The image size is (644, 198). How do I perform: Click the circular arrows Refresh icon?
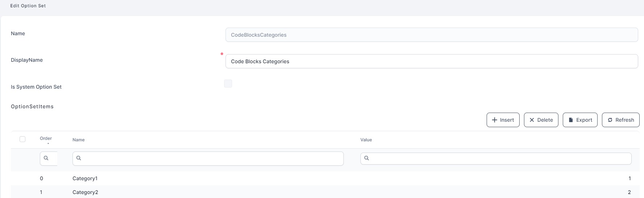click(x=610, y=120)
